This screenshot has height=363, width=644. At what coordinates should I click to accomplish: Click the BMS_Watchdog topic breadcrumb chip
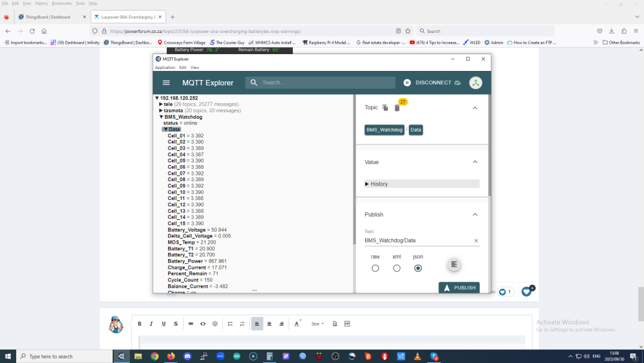(384, 130)
